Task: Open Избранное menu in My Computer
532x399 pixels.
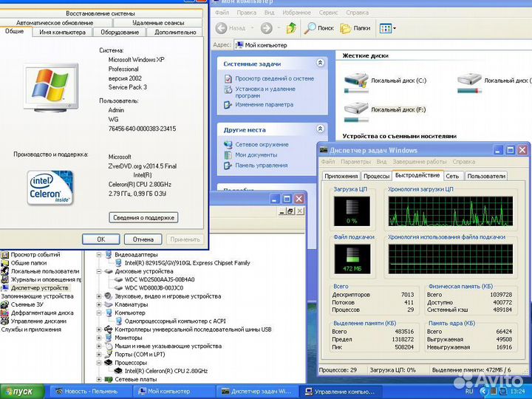Action: [x=296, y=13]
